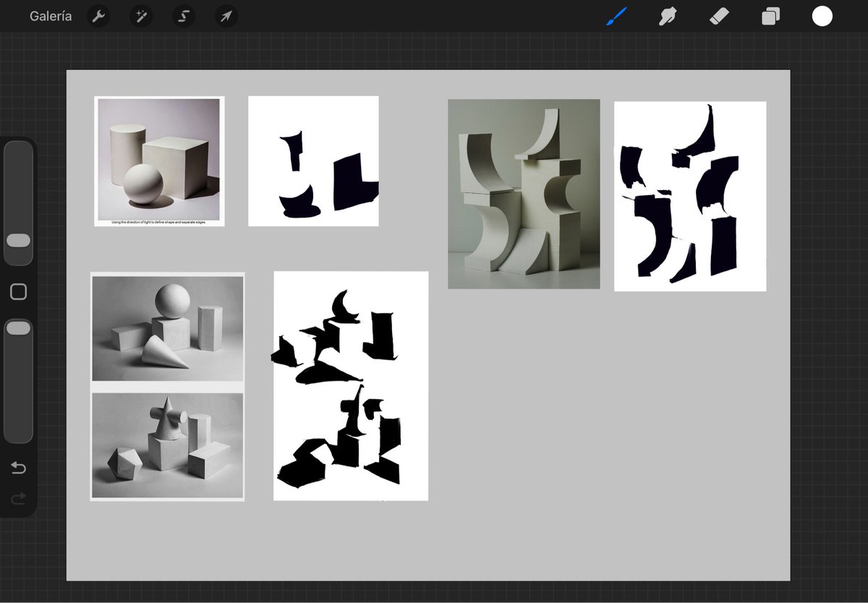868x603 pixels.
Task: Select the Eraser tool
Action: (x=719, y=16)
